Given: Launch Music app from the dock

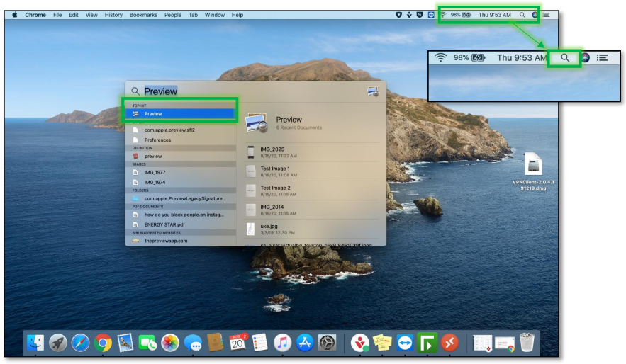Looking at the screenshot, I should point(282,343).
